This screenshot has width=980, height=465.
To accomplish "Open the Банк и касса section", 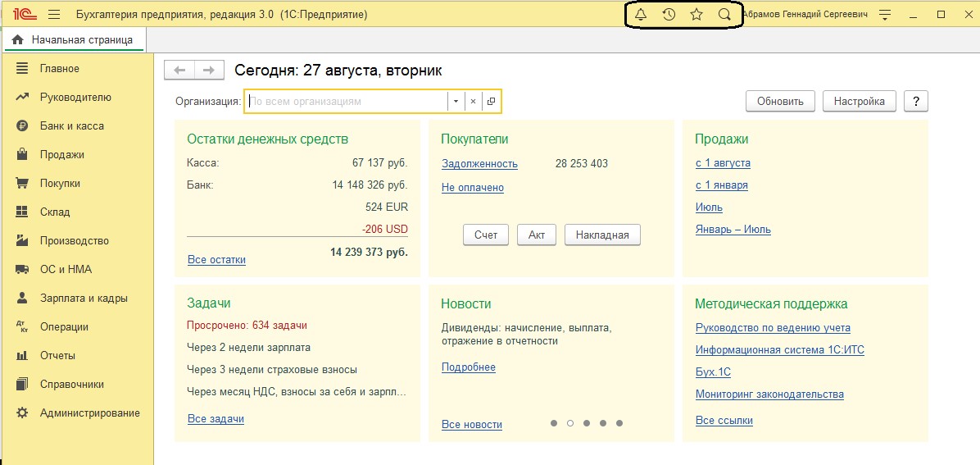I will click(x=71, y=126).
